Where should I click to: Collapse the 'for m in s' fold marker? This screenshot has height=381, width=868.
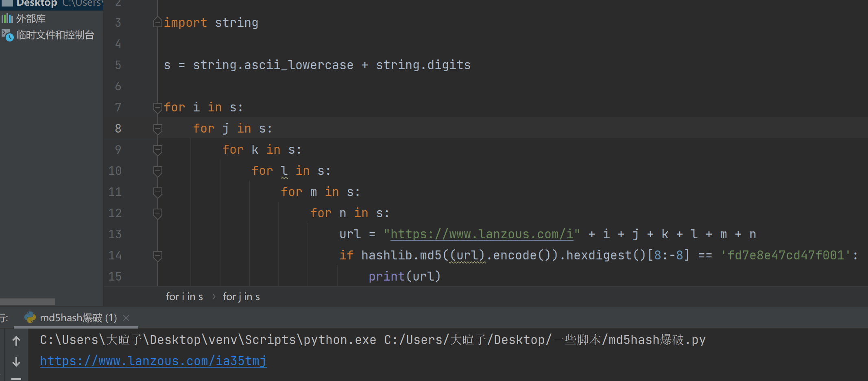point(158,192)
